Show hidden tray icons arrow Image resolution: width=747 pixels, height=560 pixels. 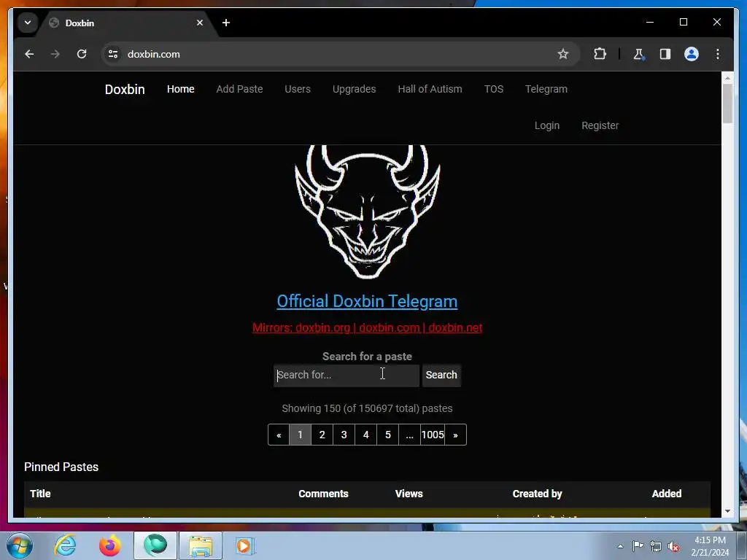620,546
